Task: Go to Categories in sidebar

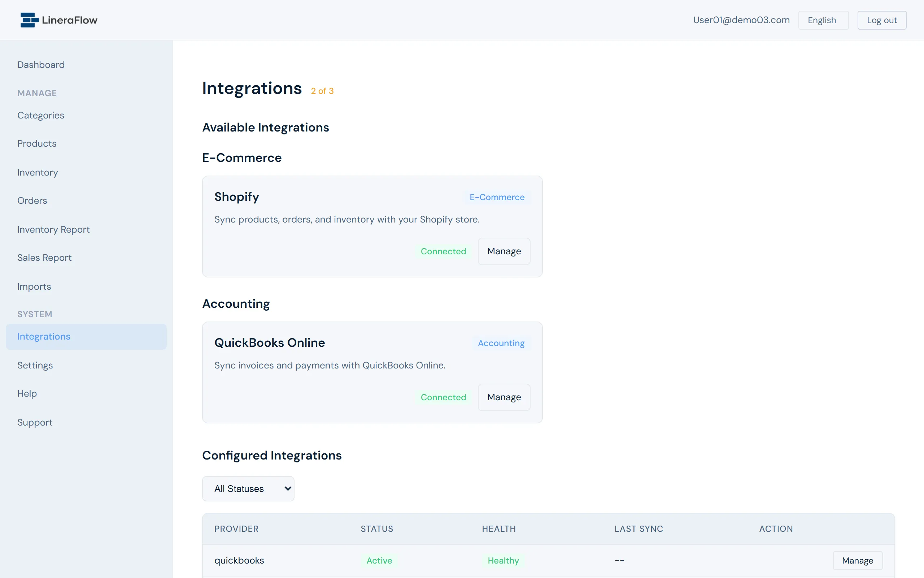Action: pyautogui.click(x=40, y=115)
